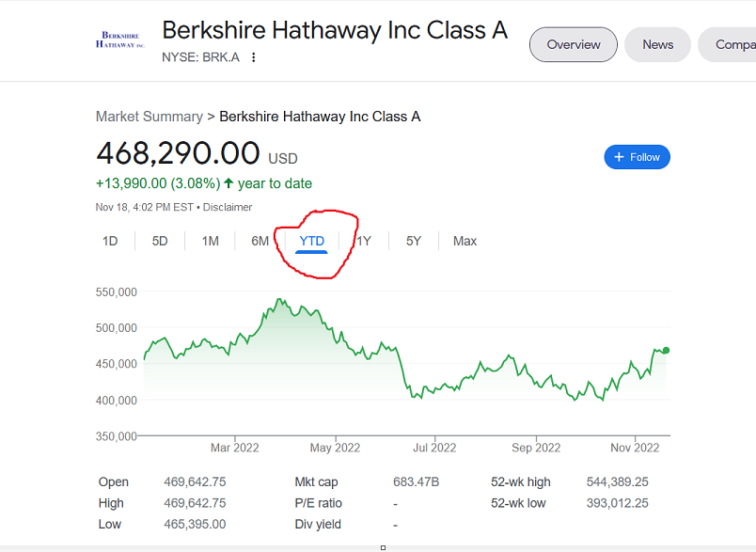
Task: Click the green up arrow beside year to date
Action: pyautogui.click(x=228, y=183)
